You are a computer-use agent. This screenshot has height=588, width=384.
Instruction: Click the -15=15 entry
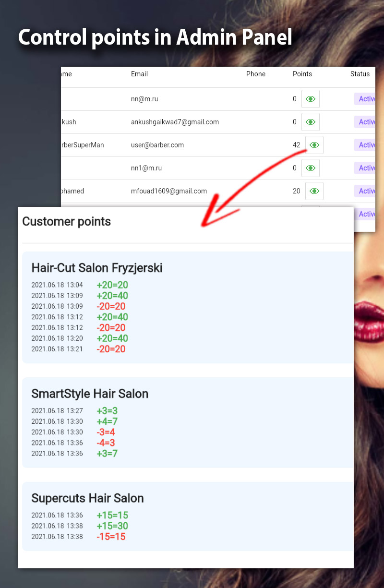[111, 537]
